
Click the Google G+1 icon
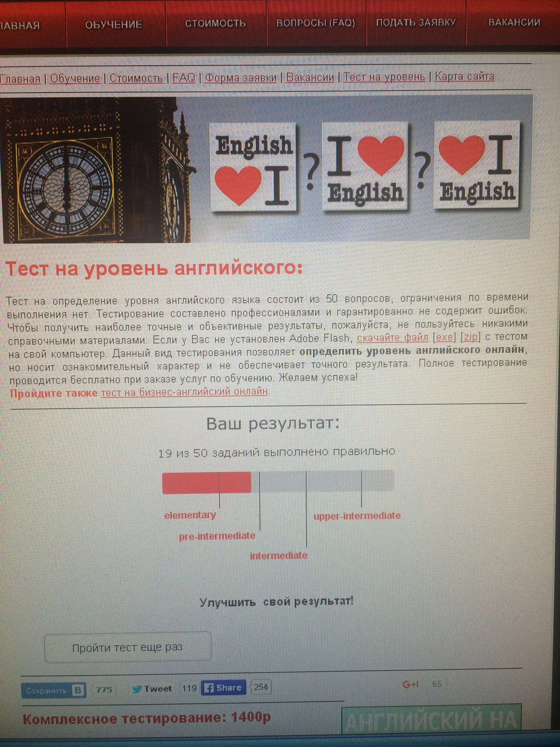coord(410,685)
